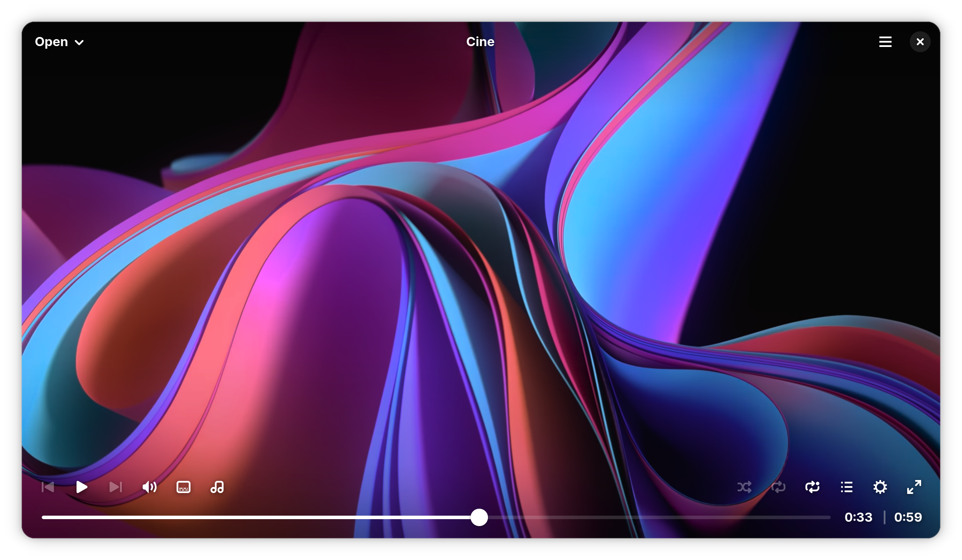Enter fullscreen with the expand arrows

914,487
